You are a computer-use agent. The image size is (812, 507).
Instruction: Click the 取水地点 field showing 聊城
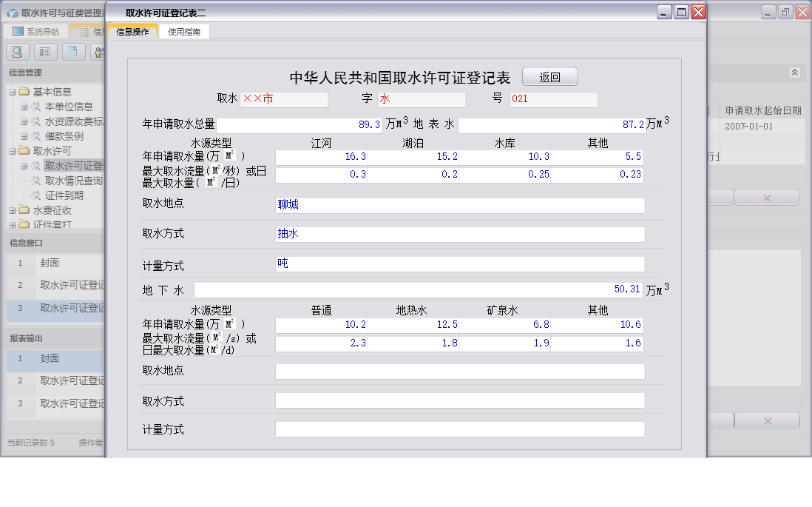coord(459,206)
